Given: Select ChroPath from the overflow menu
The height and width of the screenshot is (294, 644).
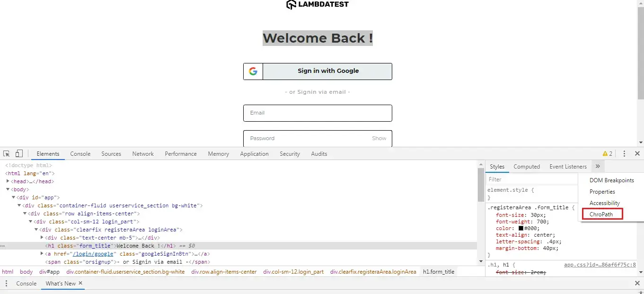Looking at the screenshot, I should [x=601, y=214].
